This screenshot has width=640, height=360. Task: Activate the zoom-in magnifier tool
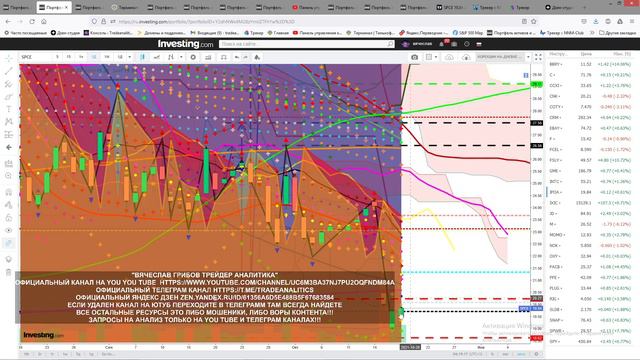(x=9, y=176)
